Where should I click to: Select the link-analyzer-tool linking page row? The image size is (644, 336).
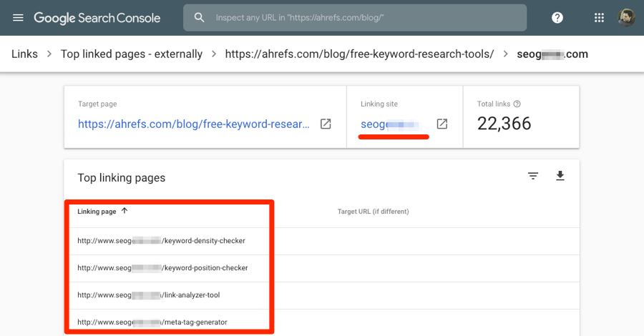click(148, 295)
